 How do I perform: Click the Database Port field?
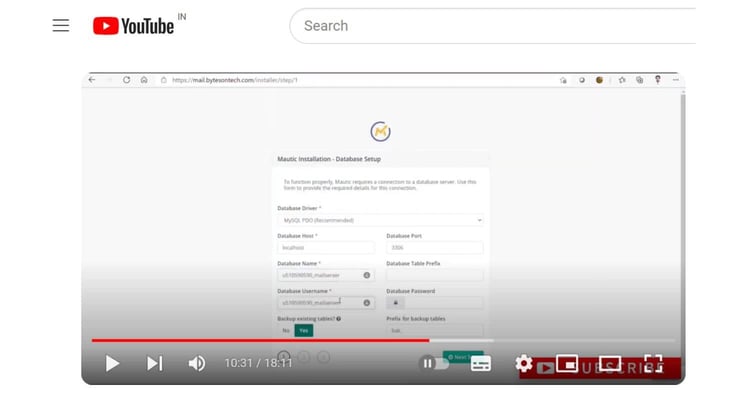[x=434, y=247]
